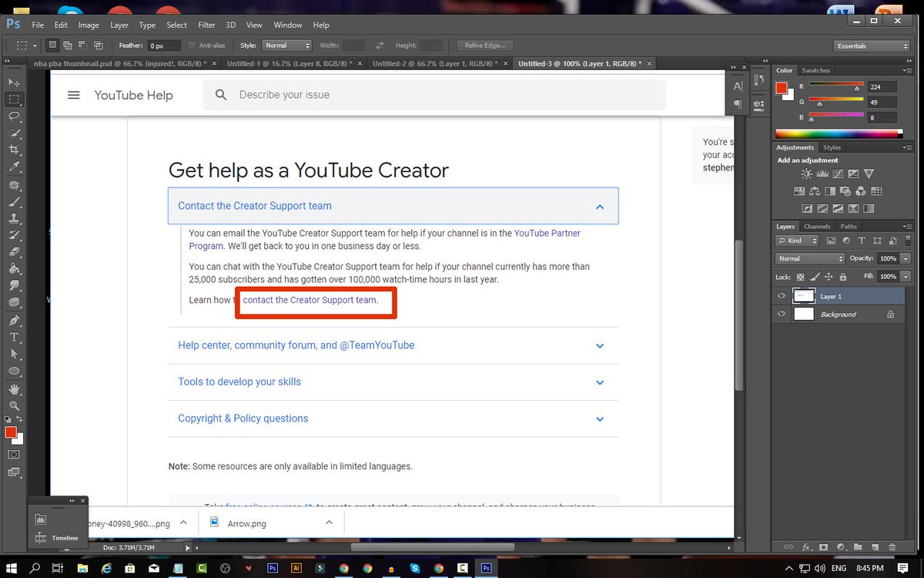Select the Path Selection tool
The image size is (924, 578).
(14, 355)
